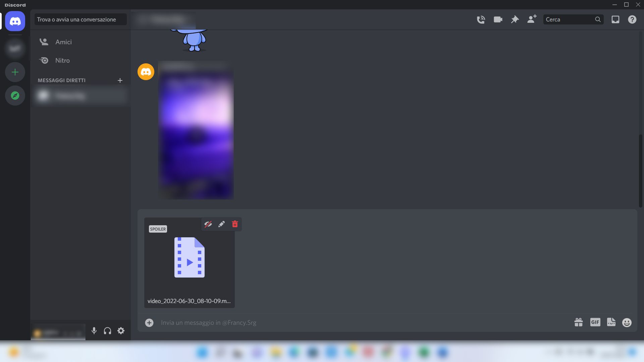Open the pinned messages panel
Image resolution: width=644 pixels, height=362 pixels.
coord(515,19)
